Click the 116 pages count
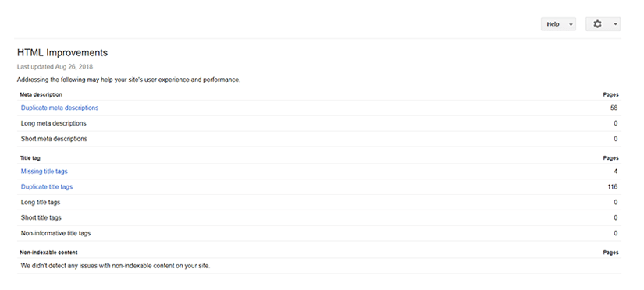The width and height of the screenshot is (644, 290). click(x=612, y=187)
